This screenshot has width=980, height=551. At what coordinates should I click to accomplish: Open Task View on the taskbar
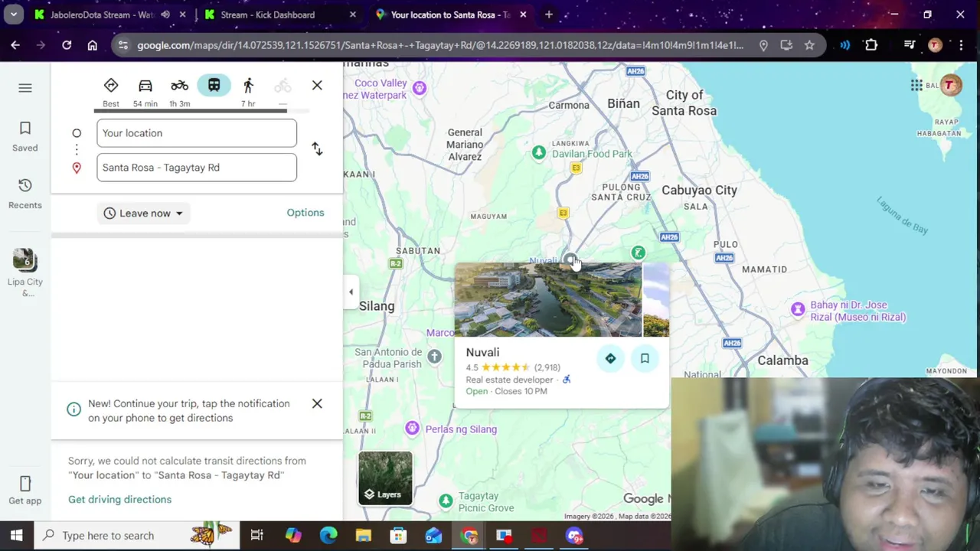(x=257, y=536)
